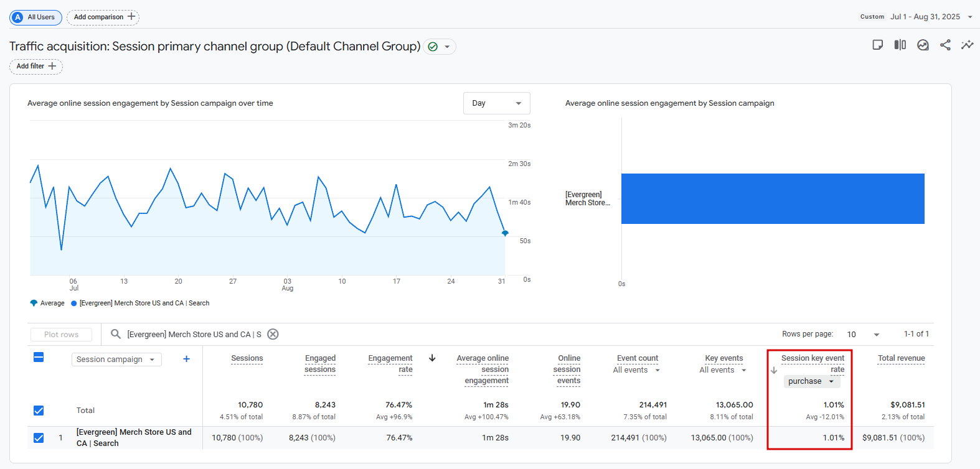Sort table by Total revenue column
The height and width of the screenshot is (469, 980).
coord(901,358)
